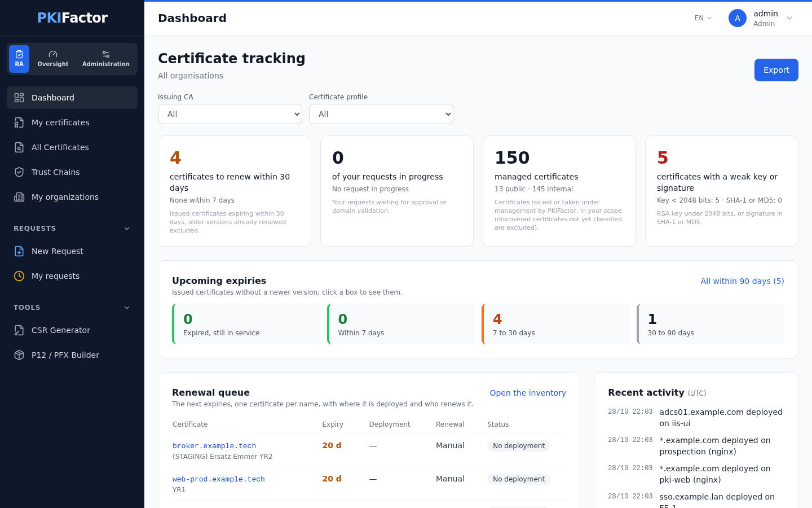Image resolution: width=812 pixels, height=508 pixels.
Task: Click *.example.com deployed on pki-web (nginx) entry
Action: point(696,474)
